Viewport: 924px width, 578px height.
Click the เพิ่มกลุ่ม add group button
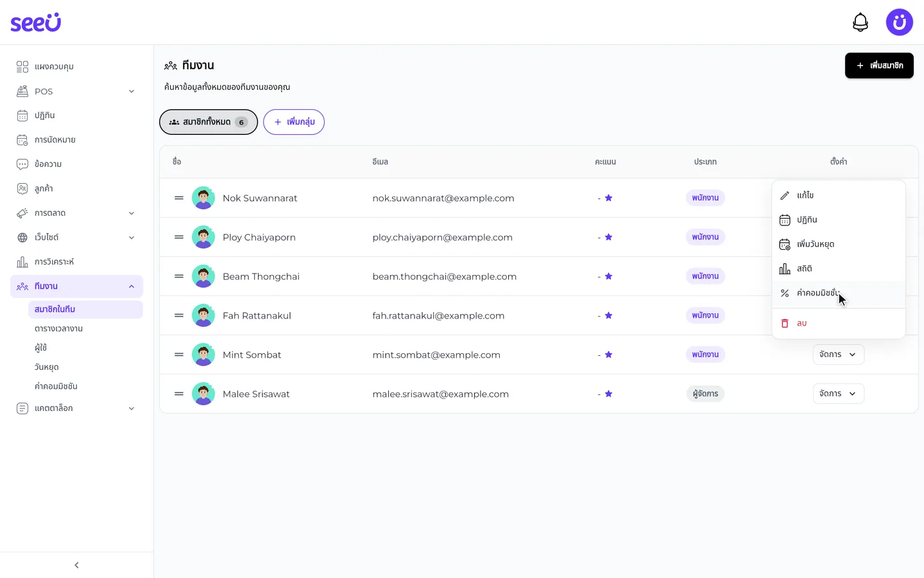point(294,122)
